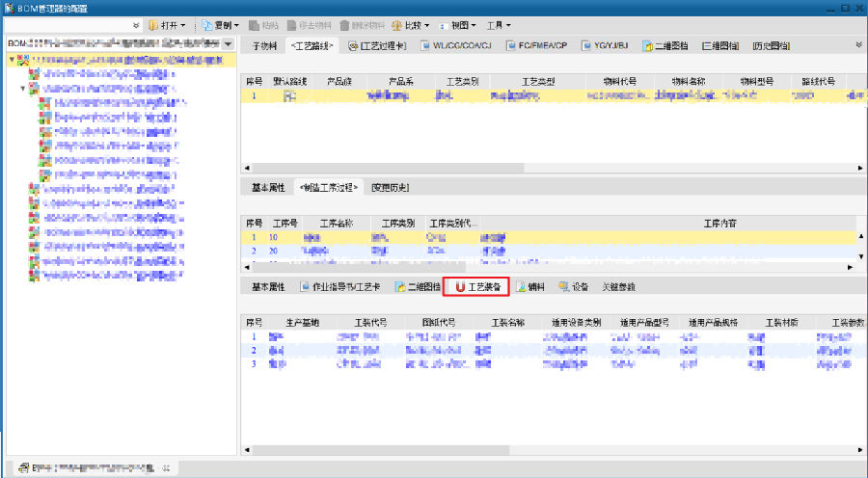Click the tab overflow chevron at top right
This screenshot has width=868, height=478.
pos(858,44)
